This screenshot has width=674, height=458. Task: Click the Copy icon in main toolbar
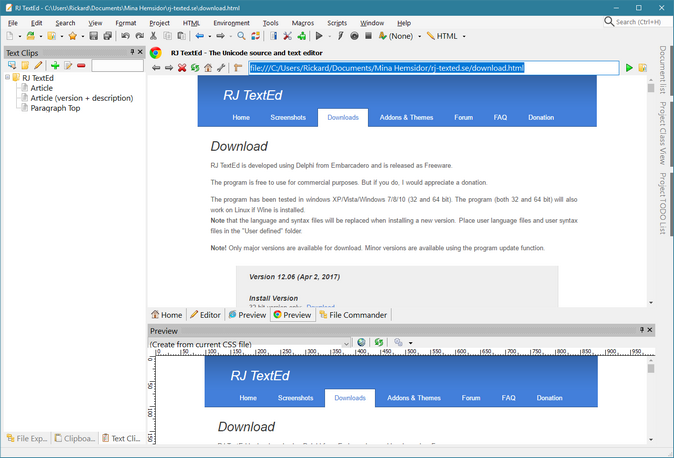(x=167, y=36)
